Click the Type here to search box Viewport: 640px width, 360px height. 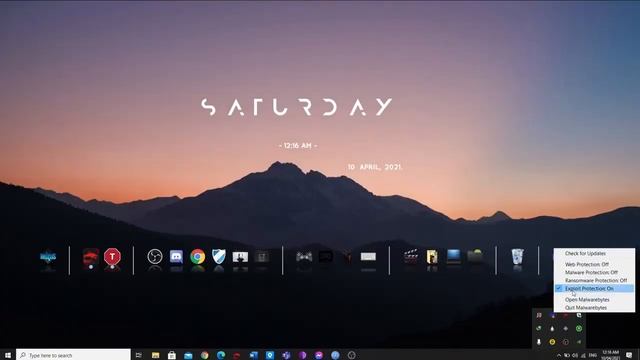pyautogui.click(x=73, y=355)
